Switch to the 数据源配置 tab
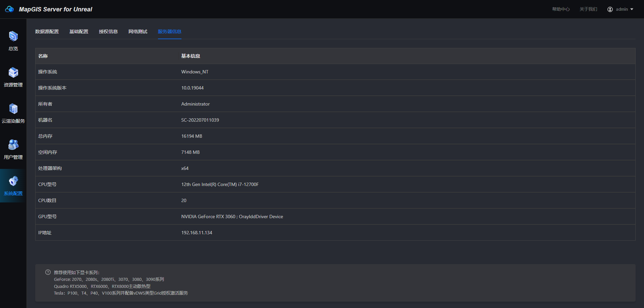Image resolution: width=644 pixels, height=308 pixels. tap(47, 32)
